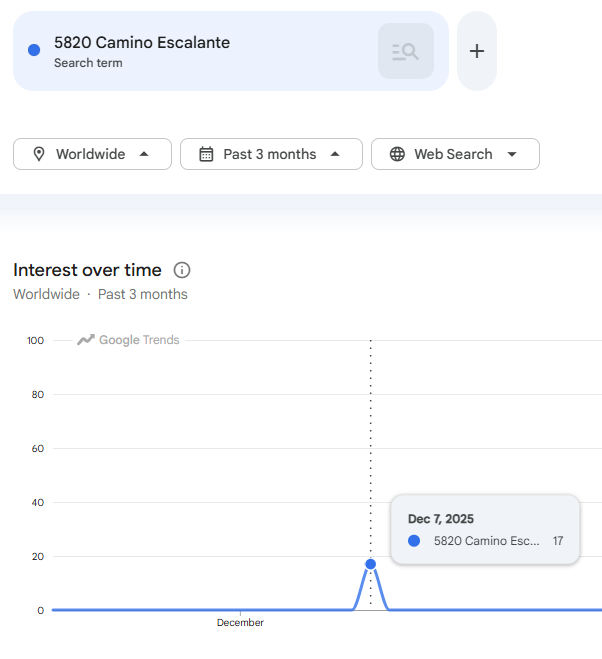Open the Past 3 months date dropdown
This screenshot has height=659, width=602.
[x=271, y=154]
